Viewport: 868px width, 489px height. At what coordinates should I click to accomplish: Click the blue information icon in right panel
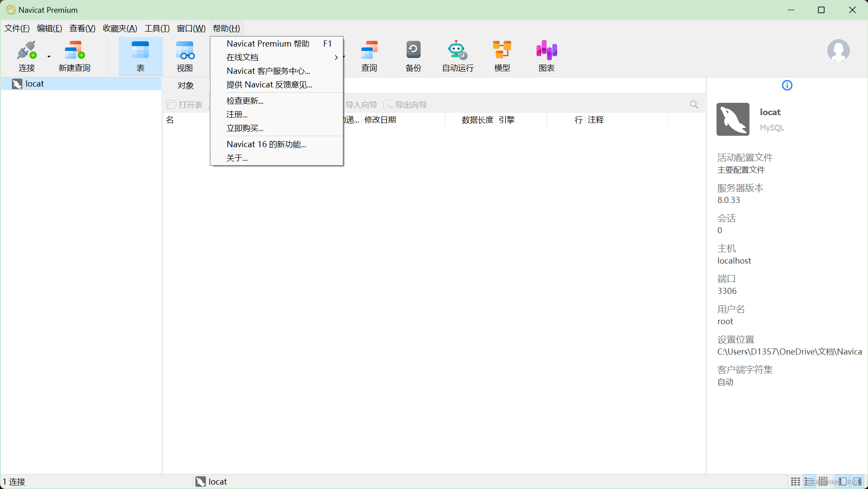click(x=787, y=85)
